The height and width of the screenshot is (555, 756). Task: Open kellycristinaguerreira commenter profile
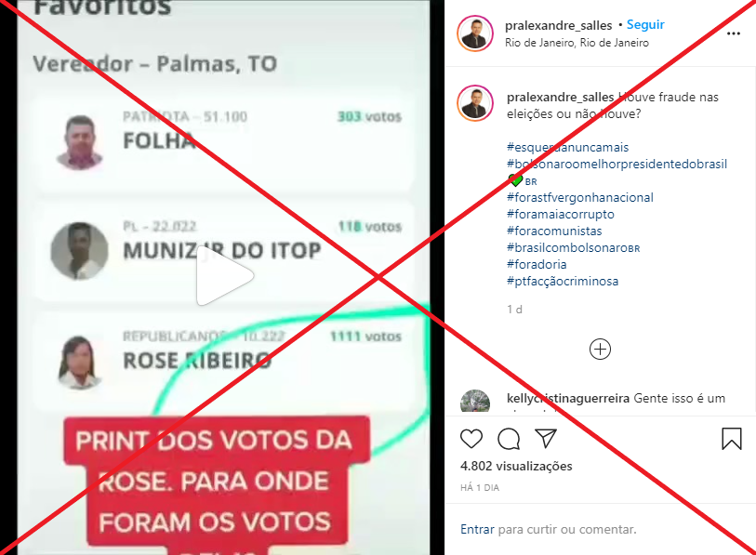[568, 398]
